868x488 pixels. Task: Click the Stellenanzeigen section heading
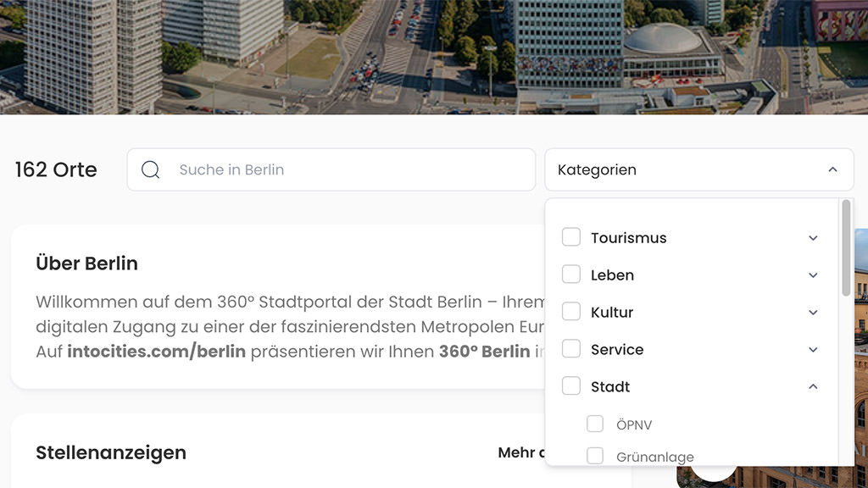pyautogui.click(x=111, y=453)
